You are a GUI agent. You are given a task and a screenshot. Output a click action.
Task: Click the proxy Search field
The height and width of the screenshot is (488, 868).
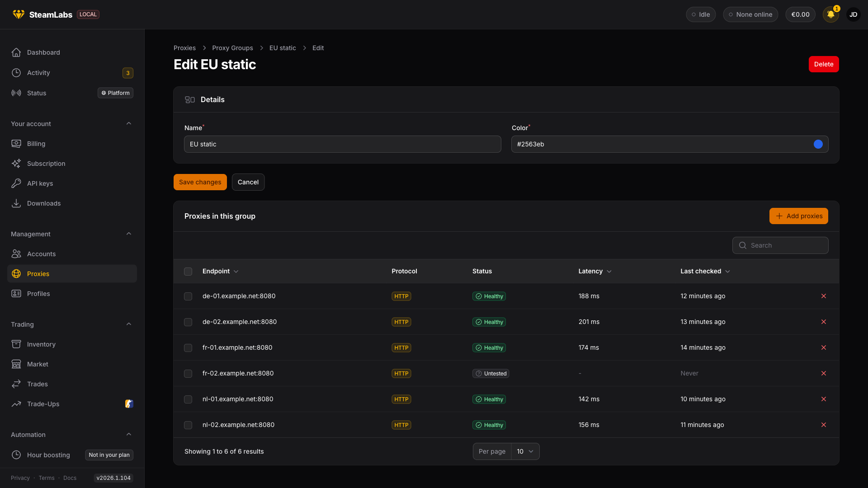coord(780,245)
